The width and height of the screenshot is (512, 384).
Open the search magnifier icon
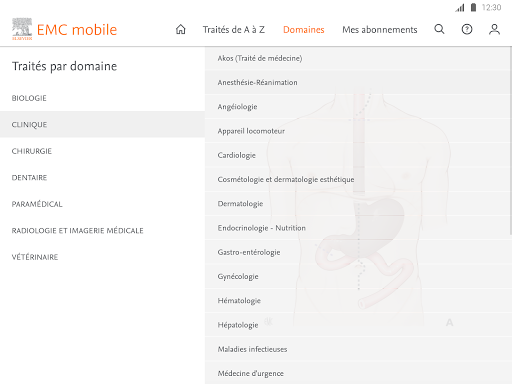tap(439, 29)
